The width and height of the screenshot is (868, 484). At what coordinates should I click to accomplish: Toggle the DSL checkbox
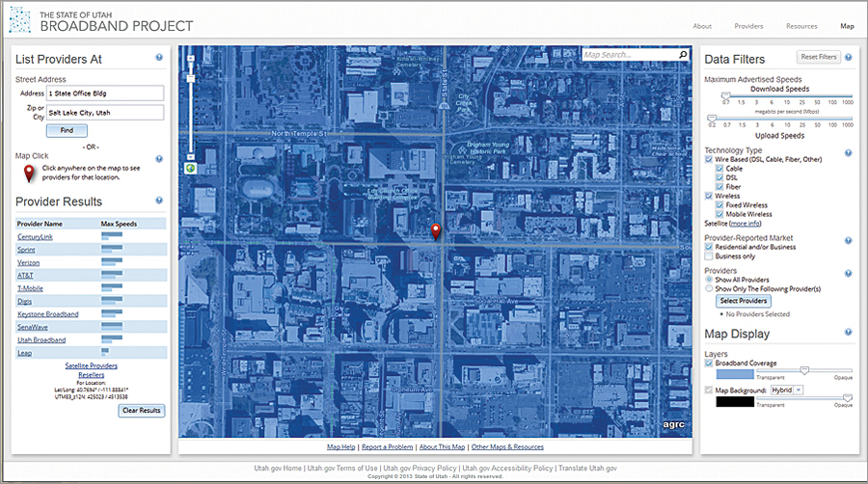719,177
